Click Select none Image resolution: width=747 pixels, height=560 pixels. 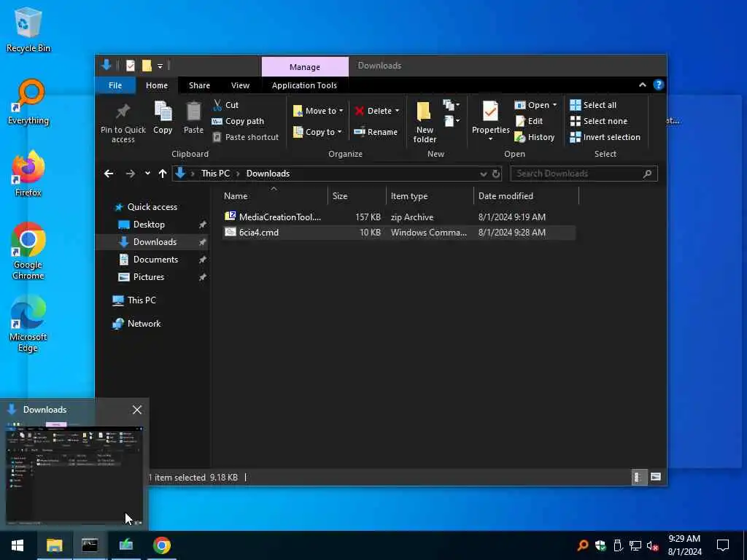pyautogui.click(x=599, y=121)
